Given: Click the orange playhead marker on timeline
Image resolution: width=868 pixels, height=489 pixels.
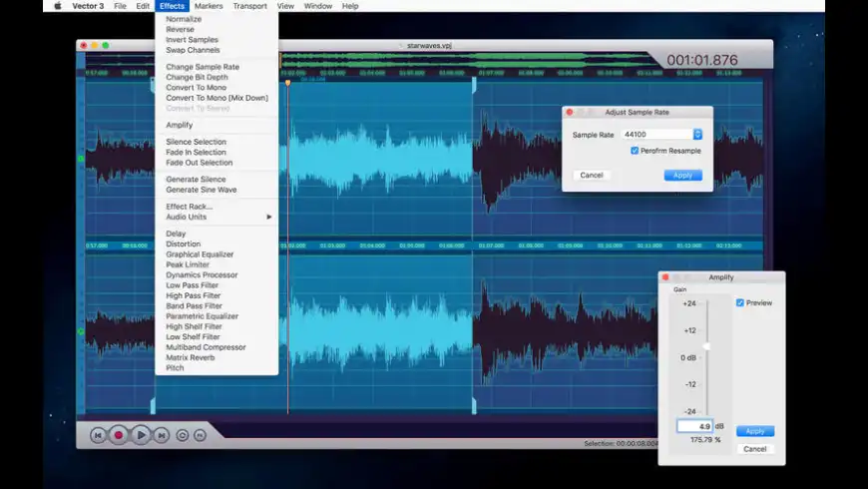Looking at the screenshot, I should pos(287,83).
